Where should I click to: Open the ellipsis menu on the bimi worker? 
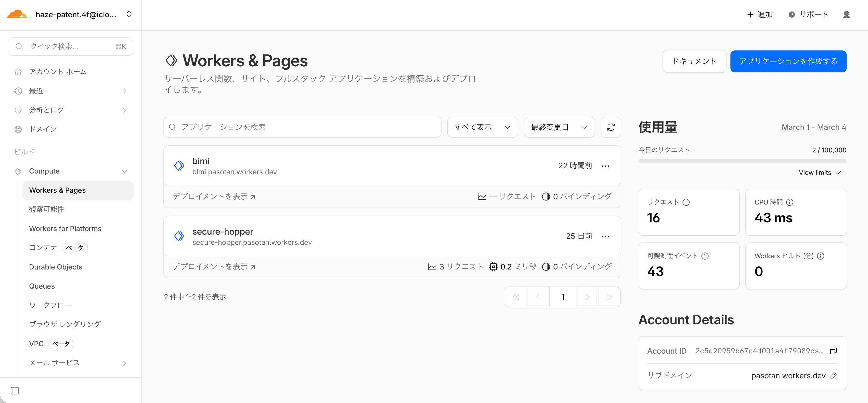pyautogui.click(x=605, y=166)
